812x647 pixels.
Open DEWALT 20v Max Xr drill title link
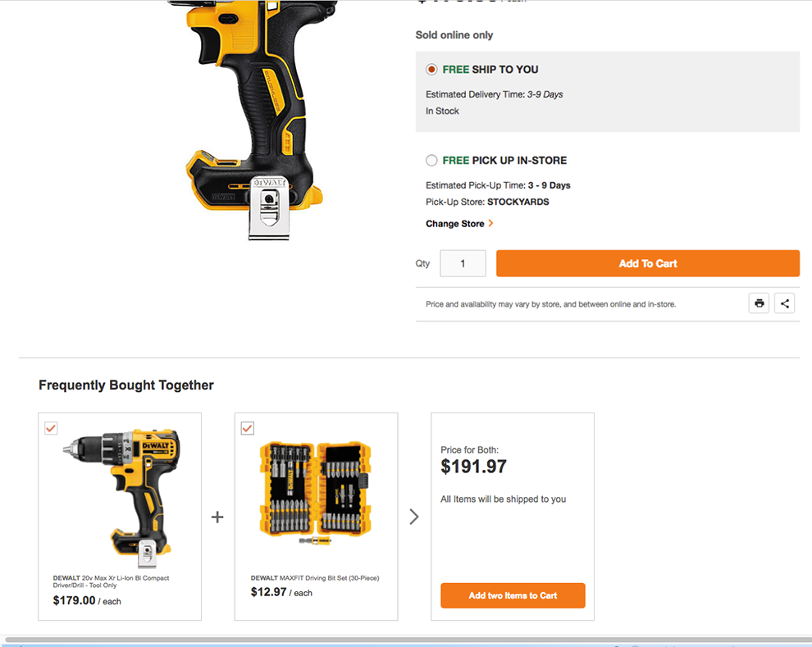tap(111, 581)
